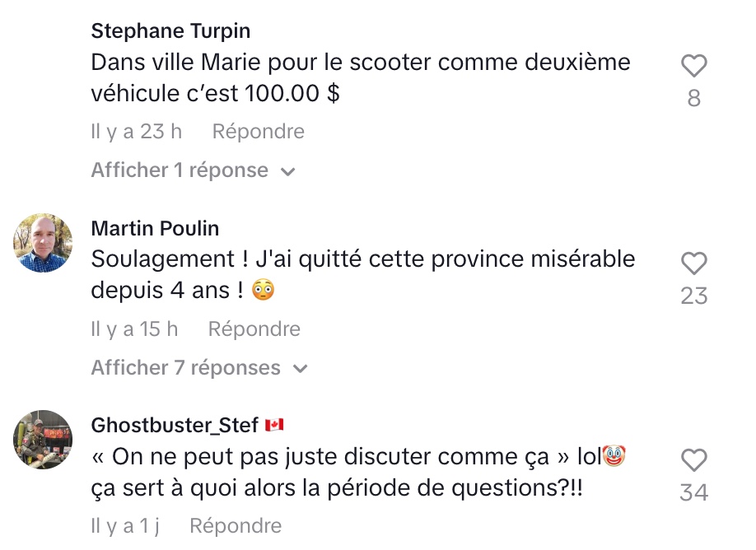Like Ghostbuster_Stef's comment heart icon

pos(693,460)
